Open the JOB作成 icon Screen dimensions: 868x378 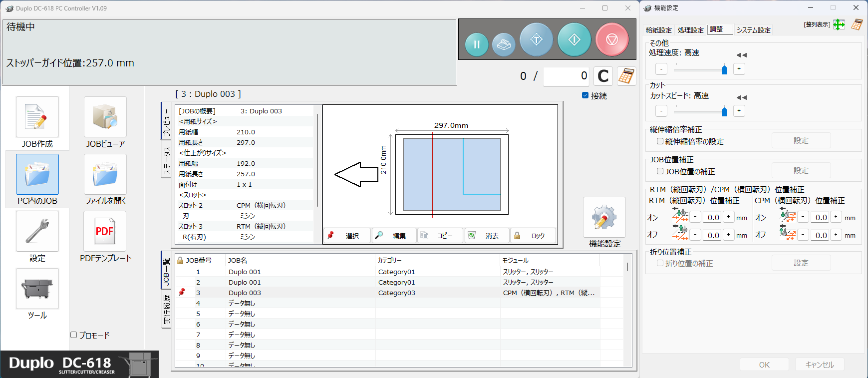37,117
